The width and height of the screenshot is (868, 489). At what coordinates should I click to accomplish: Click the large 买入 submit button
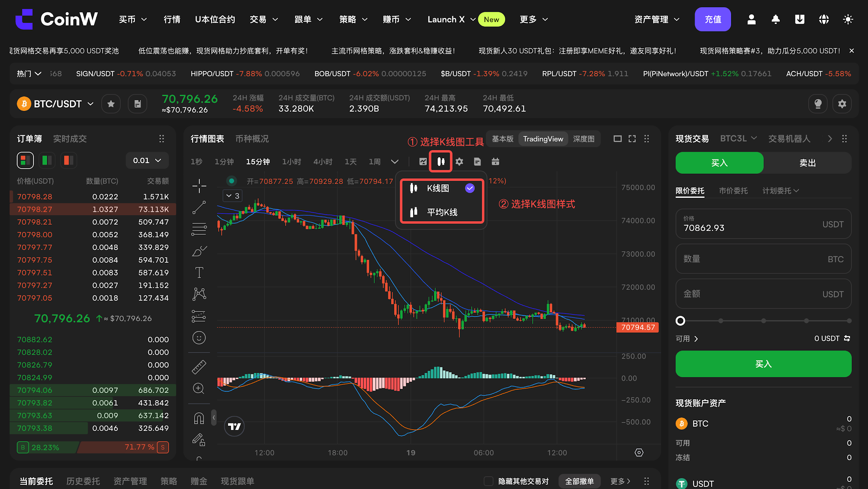[x=763, y=364]
